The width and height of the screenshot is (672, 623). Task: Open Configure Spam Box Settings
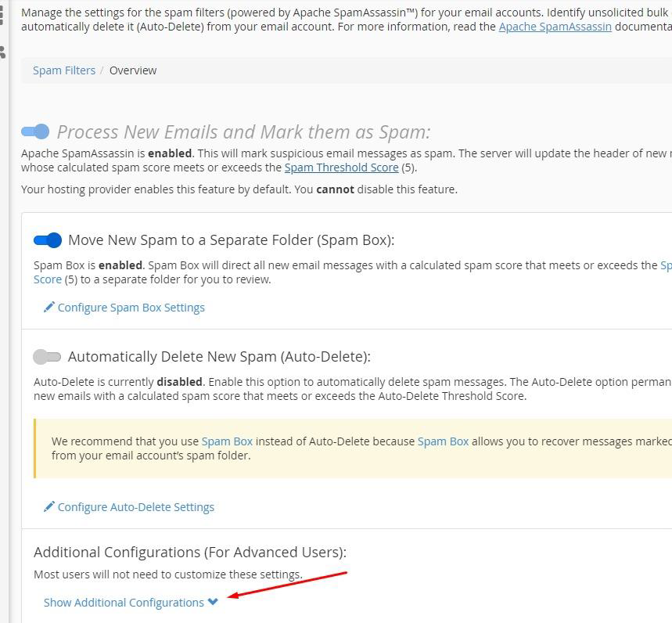tap(131, 308)
